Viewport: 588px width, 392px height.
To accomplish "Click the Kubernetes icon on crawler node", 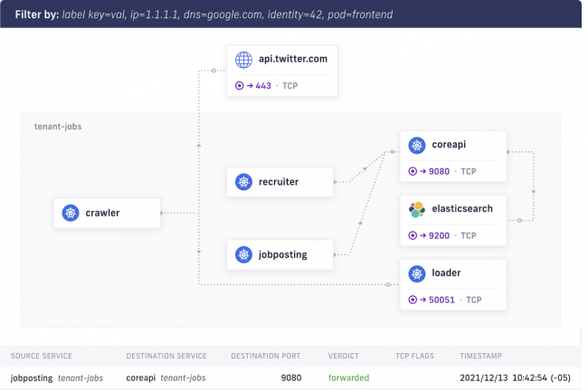I will coord(71,214).
